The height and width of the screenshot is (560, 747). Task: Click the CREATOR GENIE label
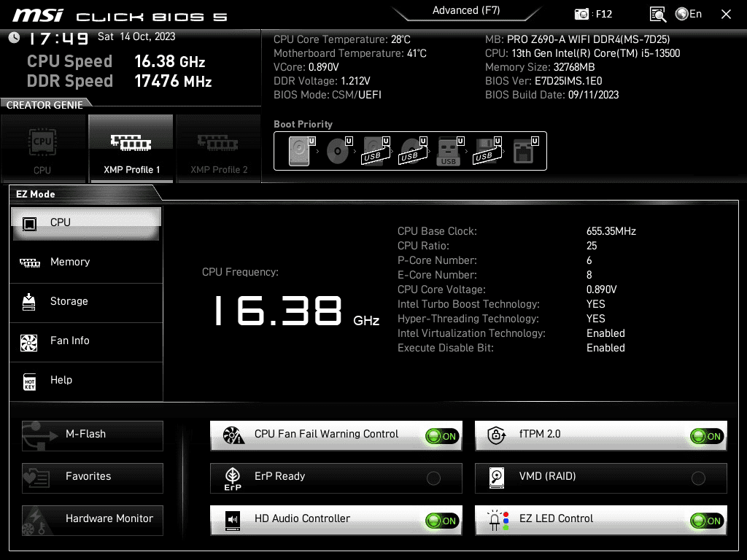point(44,105)
